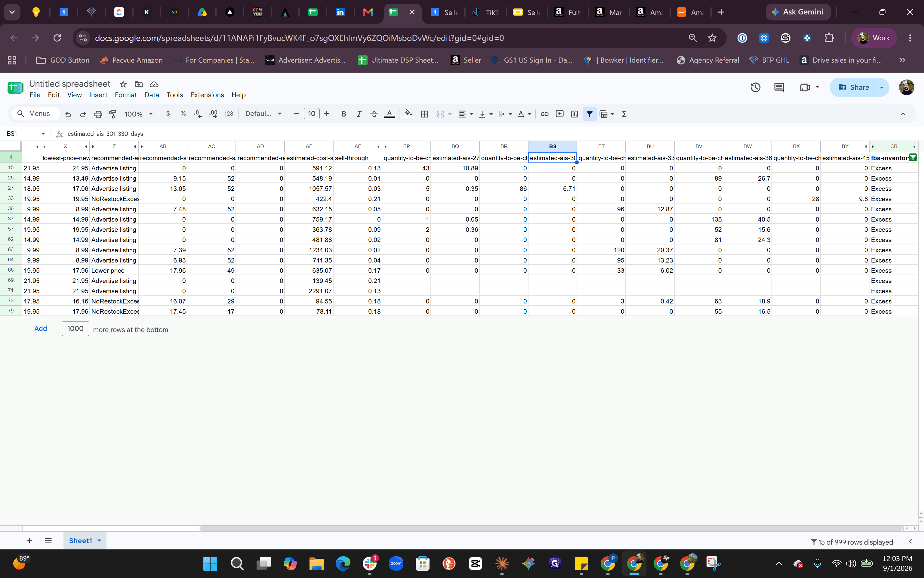Apply percent format icon

pyautogui.click(x=183, y=113)
